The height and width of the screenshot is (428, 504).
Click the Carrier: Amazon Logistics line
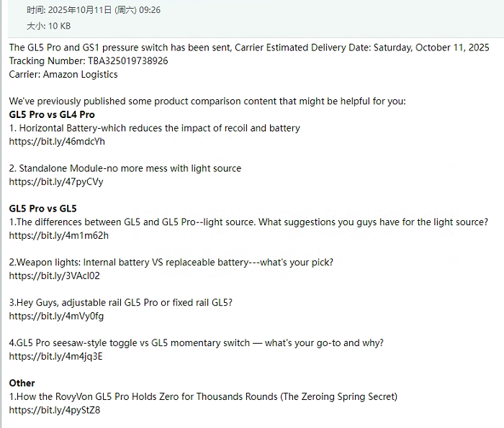coord(63,74)
